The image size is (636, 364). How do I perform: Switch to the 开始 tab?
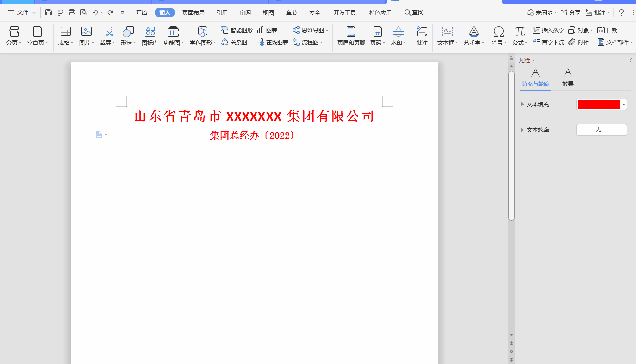[142, 12]
